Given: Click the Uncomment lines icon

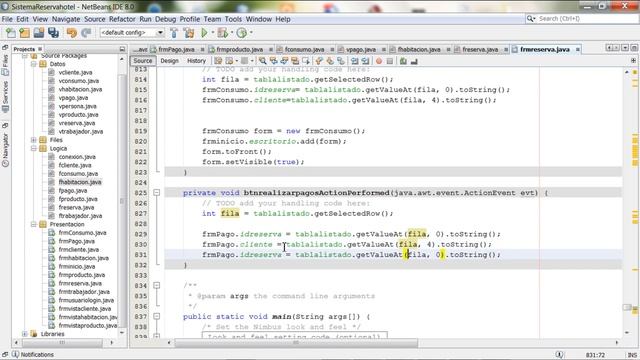Looking at the screenshot, I should coord(414,61).
